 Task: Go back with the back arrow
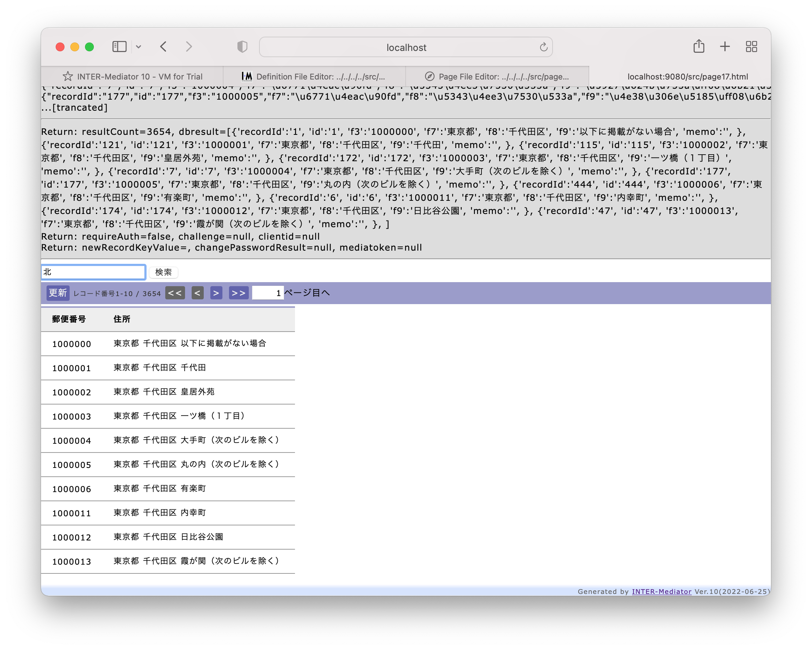click(163, 47)
